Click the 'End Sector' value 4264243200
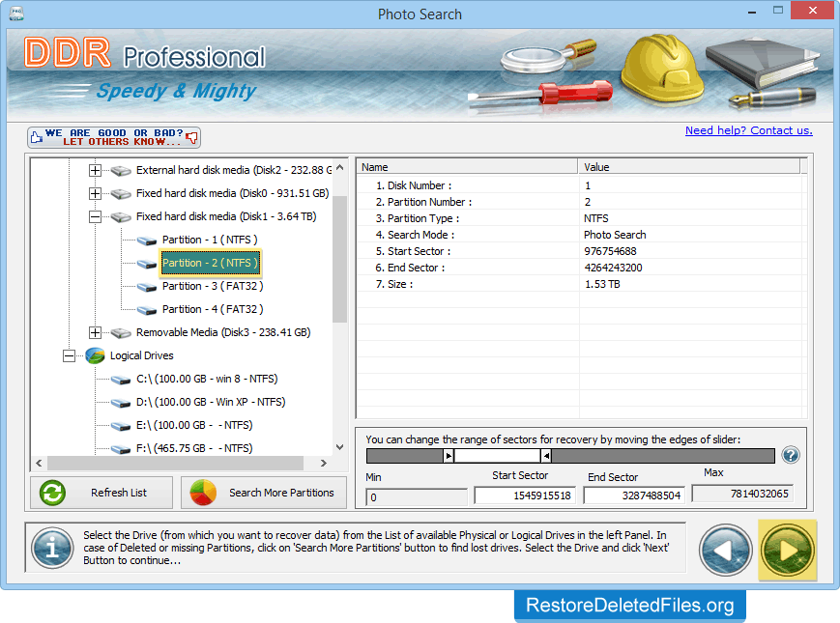This screenshot has width=840, height=623. pyautogui.click(x=614, y=269)
